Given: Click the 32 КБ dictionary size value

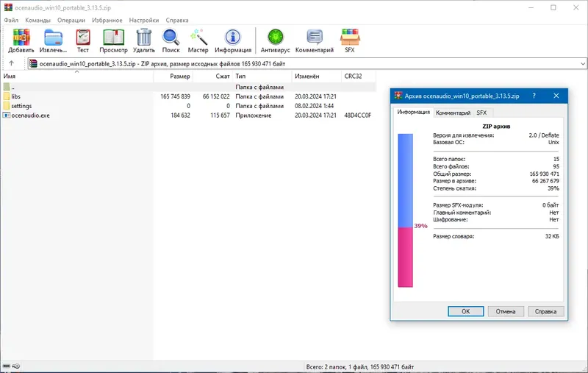Looking at the screenshot, I should [552, 236].
